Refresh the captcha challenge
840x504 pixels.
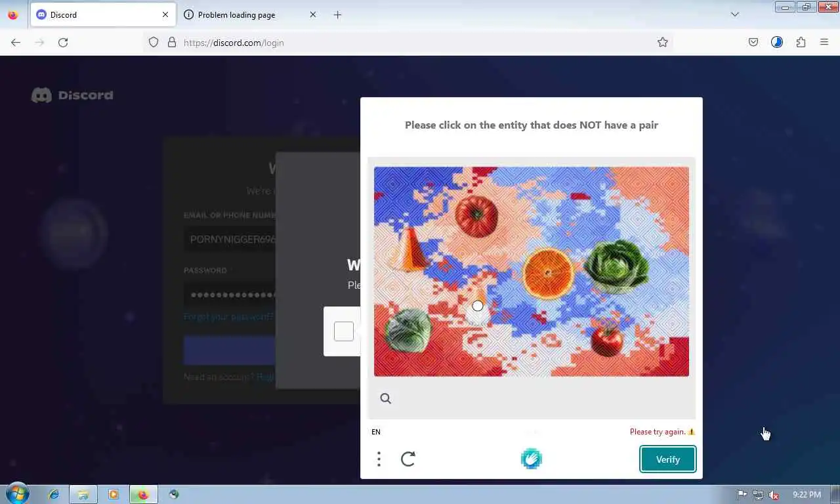[408, 459]
